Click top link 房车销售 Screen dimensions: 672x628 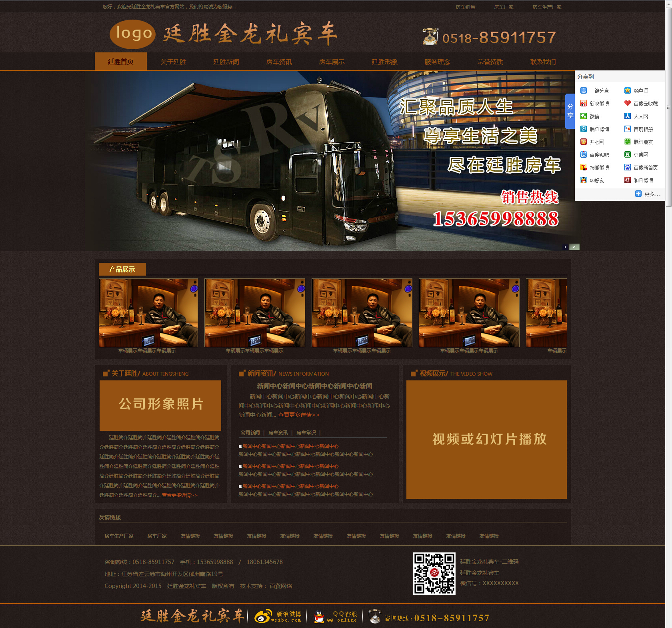pyautogui.click(x=465, y=7)
